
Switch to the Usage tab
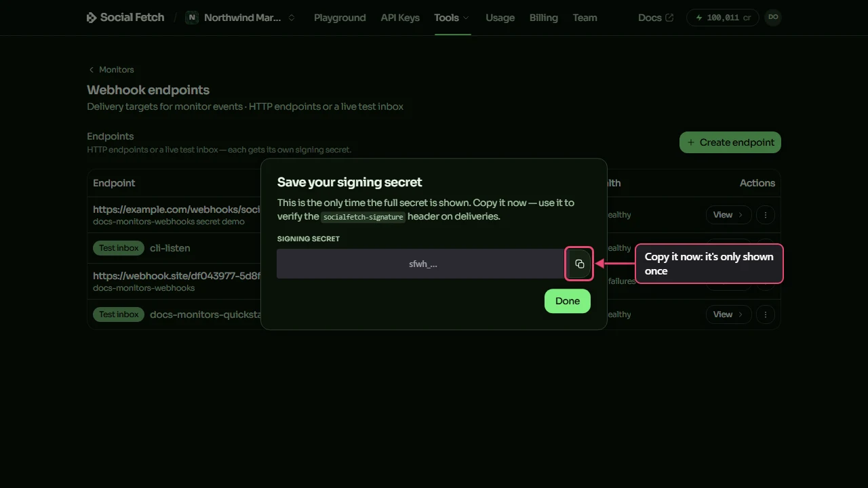tap(500, 18)
